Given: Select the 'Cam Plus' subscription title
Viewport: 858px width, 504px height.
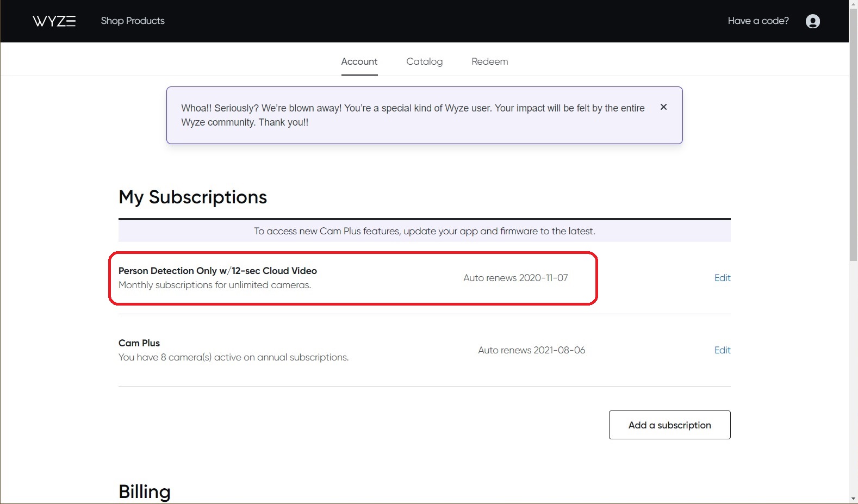Looking at the screenshot, I should coord(139,343).
